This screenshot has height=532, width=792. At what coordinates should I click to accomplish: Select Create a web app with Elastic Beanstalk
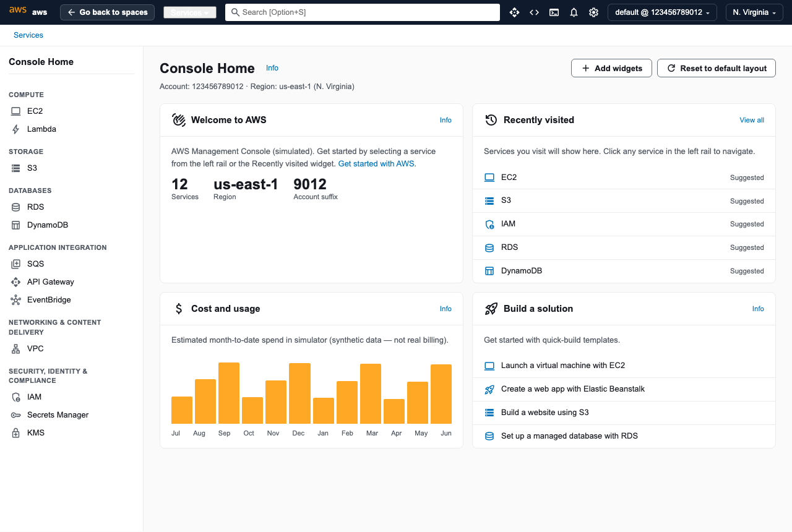click(x=624, y=389)
